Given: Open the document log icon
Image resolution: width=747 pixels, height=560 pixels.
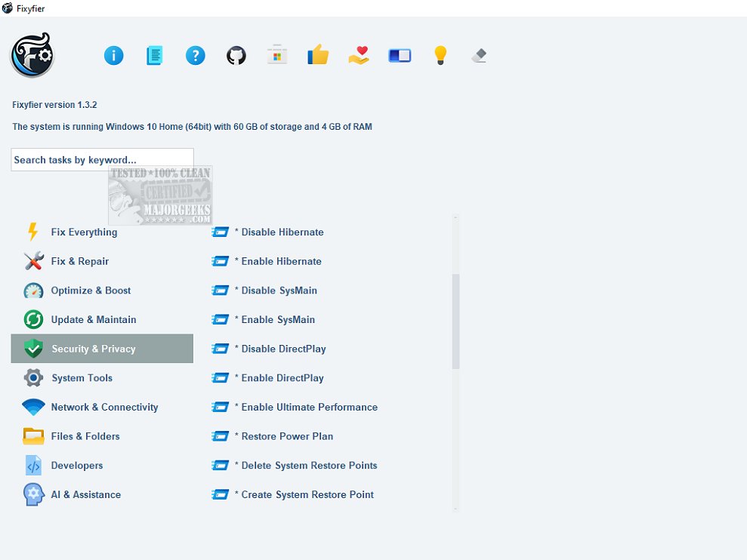Looking at the screenshot, I should tap(154, 56).
